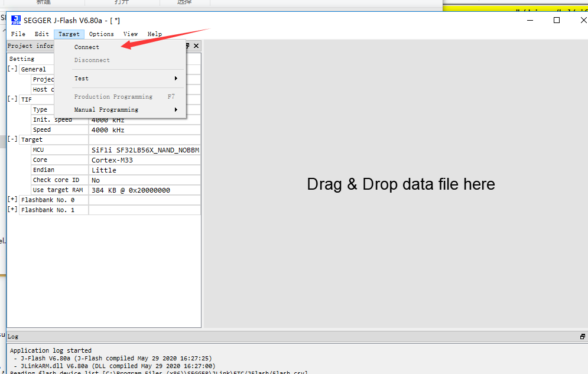This screenshot has height=374, width=588.
Task: Close the Project information panel
Action: 196,45
